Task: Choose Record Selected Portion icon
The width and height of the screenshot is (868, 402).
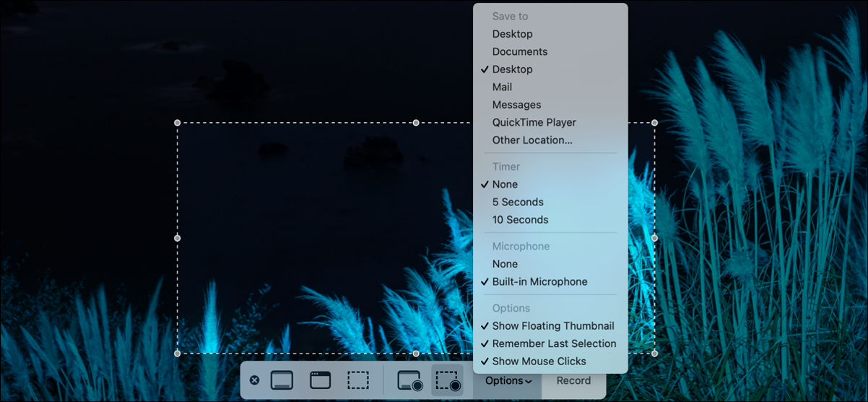Action: 448,380
